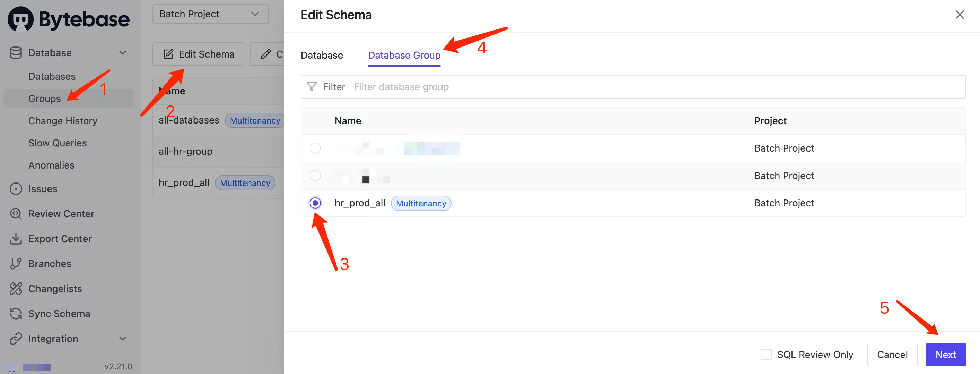
Task: Collapse the Database sidebar section
Action: (x=123, y=52)
